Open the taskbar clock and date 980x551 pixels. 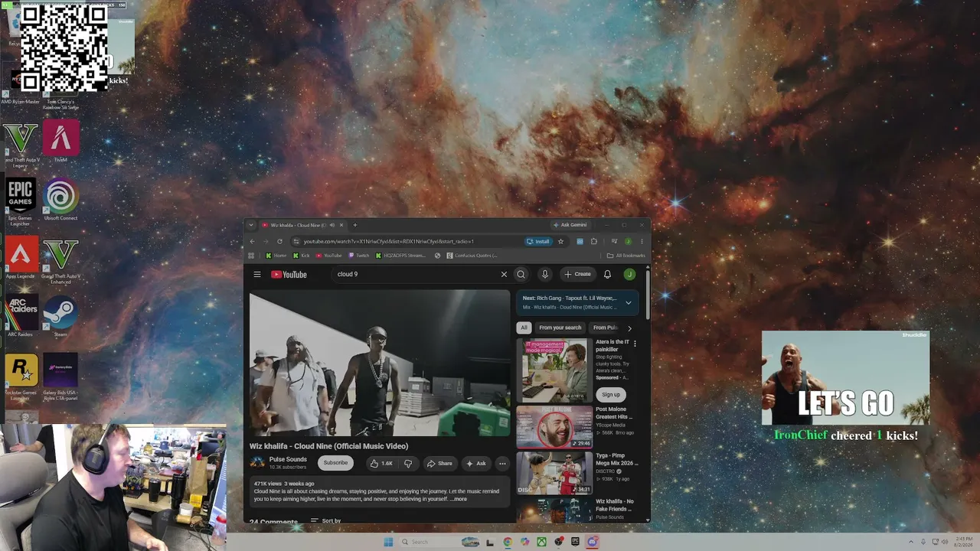point(963,542)
